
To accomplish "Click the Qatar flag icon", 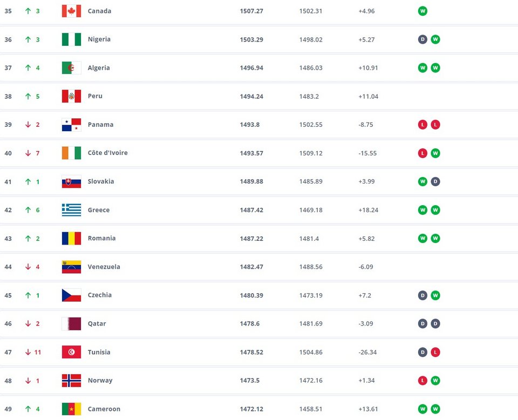I will [71, 323].
